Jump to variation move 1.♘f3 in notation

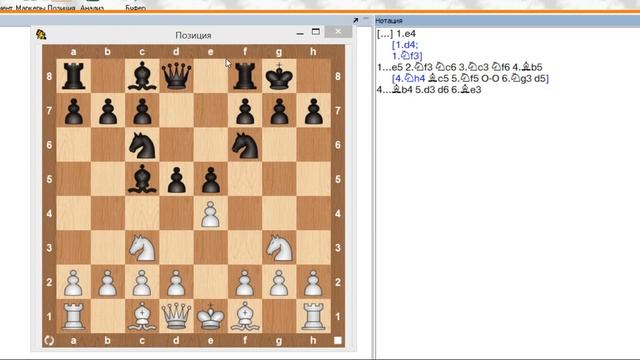pyautogui.click(x=407, y=56)
